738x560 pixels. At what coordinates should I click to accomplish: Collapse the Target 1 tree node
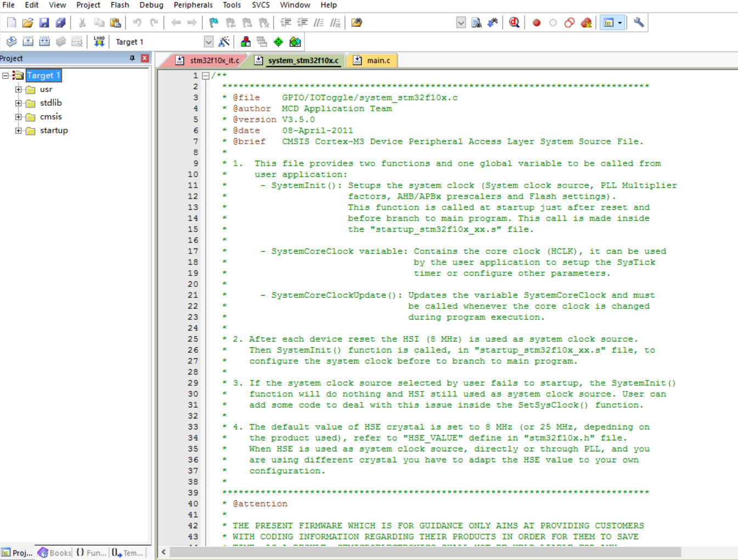pos(5,76)
